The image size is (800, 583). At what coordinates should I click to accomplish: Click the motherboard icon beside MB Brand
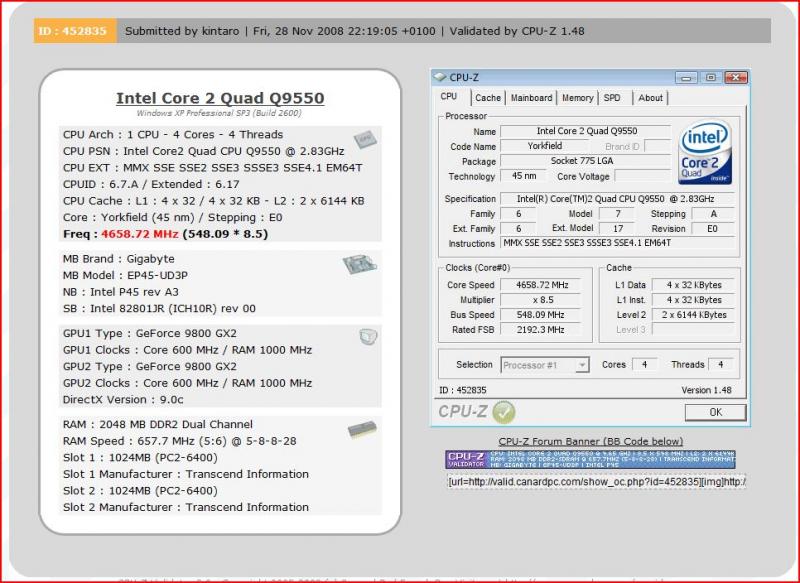pyautogui.click(x=360, y=265)
